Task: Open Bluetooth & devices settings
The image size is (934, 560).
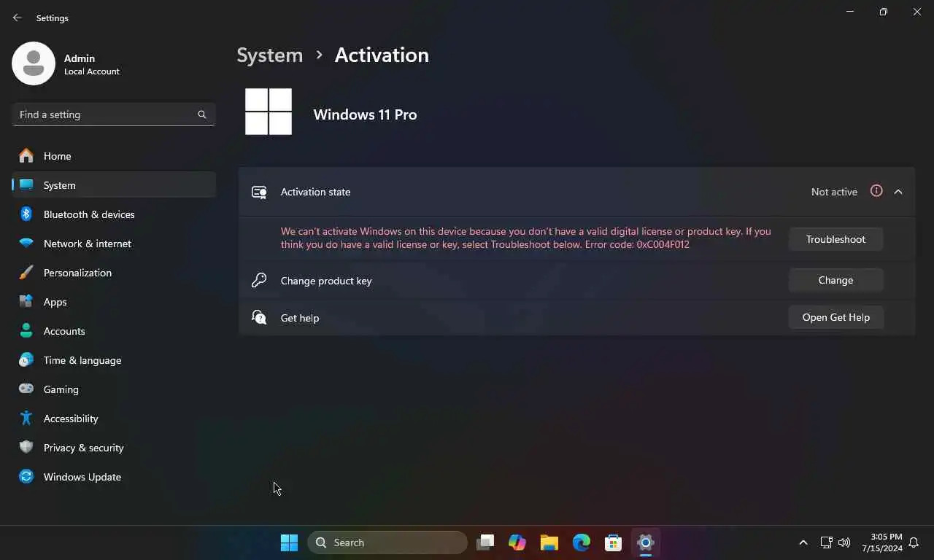Action: pos(114,214)
